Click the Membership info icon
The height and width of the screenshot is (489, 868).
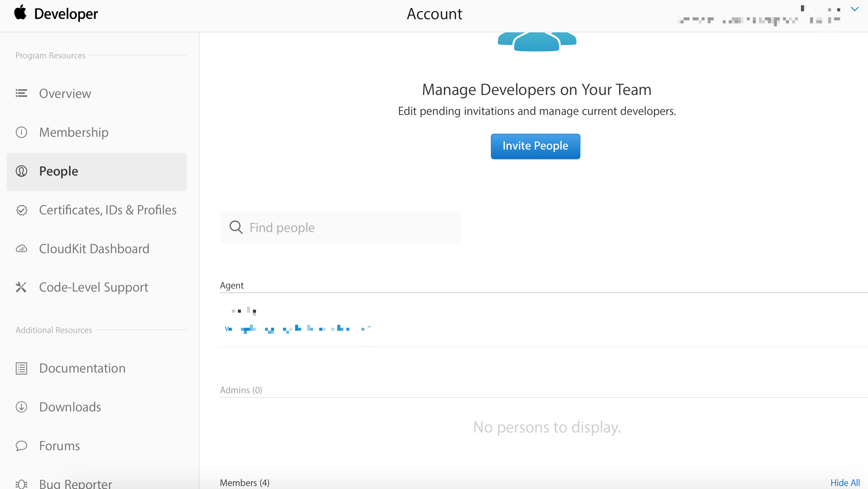click(x=21, y=132)
